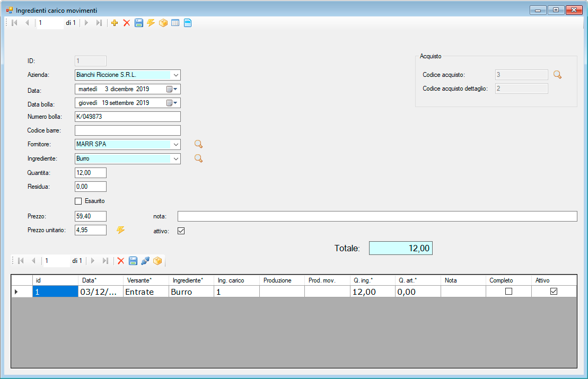Viewport: 588px width, 379px height.
Task: Click the top navigator record position box
Action: [50, 23]
